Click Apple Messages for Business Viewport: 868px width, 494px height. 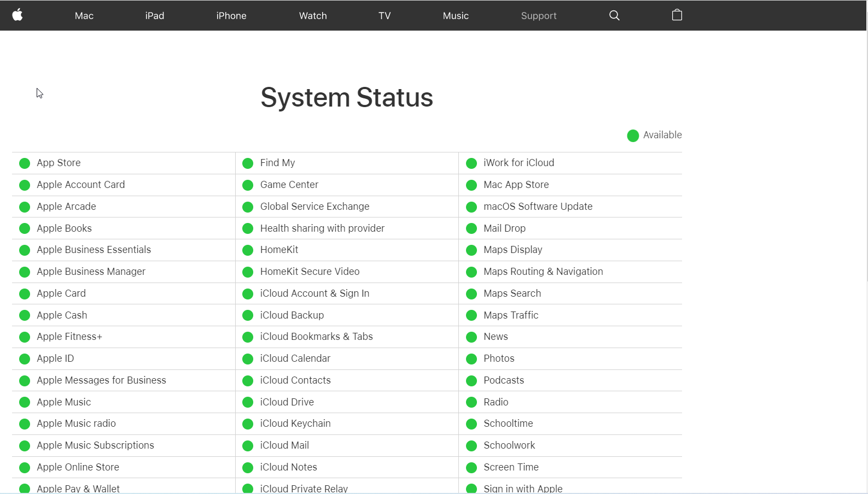pyautogui.click(x=102, y=380)
